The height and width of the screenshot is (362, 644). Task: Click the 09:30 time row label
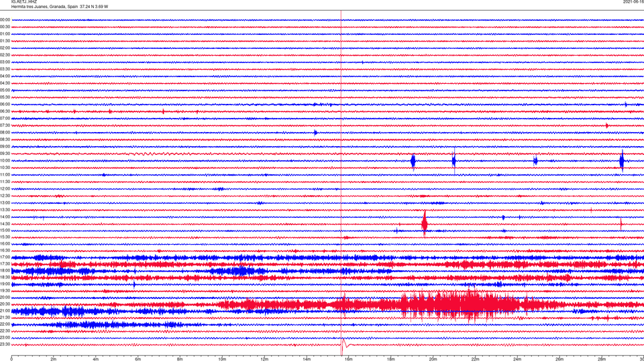coord(5,154)
